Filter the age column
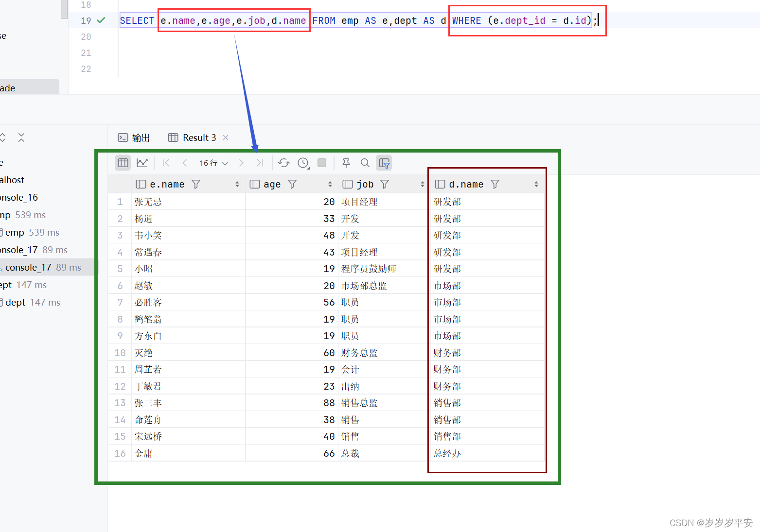This screenshot has height=532, width=760. (292, 184)
